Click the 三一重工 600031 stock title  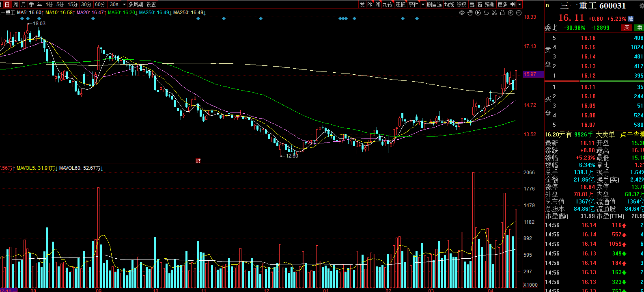pos(593,6)
